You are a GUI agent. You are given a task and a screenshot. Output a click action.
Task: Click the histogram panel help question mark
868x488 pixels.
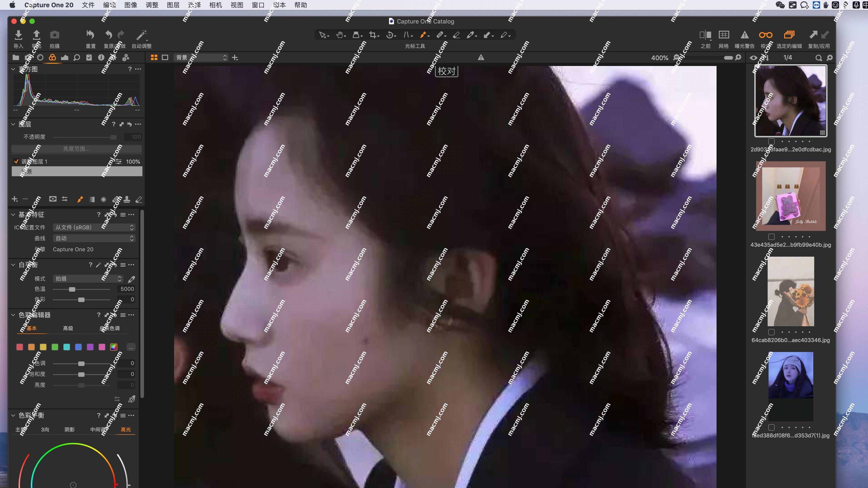(x=130, y=69)
